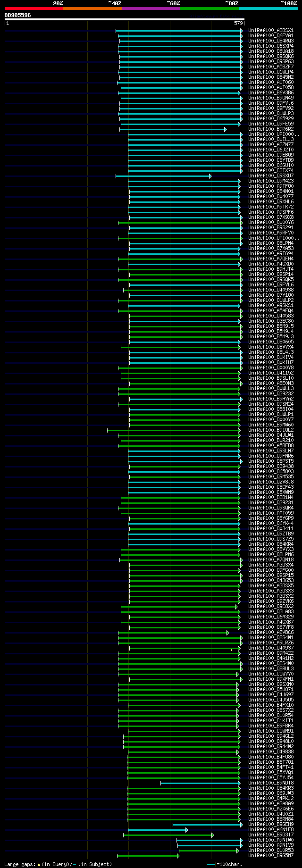Screen dimensions: 302x868
Task: Select hit label UniRef100_B9GN49
Action: (271, 98)
